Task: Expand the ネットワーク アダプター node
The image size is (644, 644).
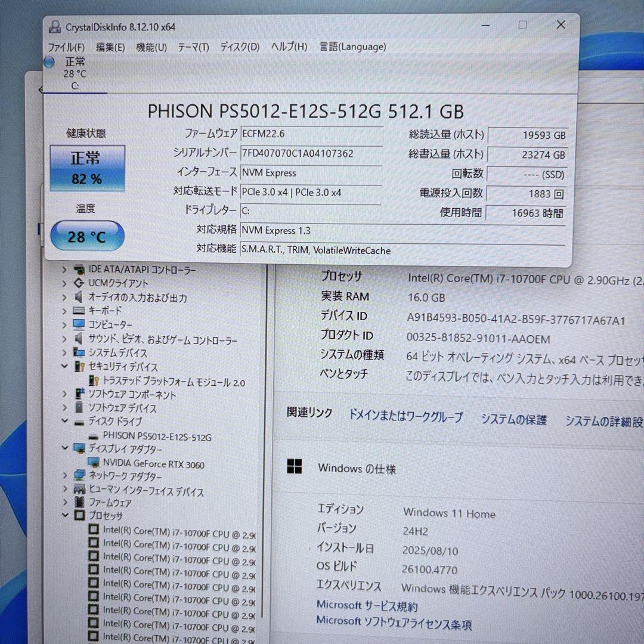Action: (66, 476)
